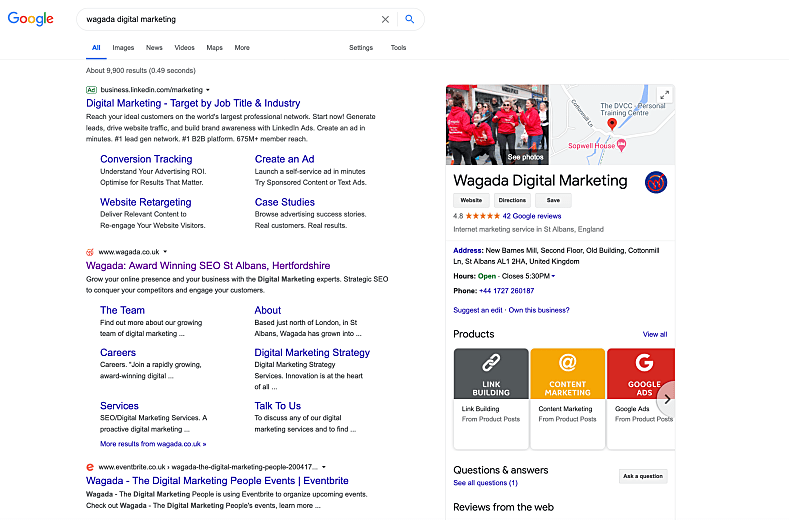
Task: Open Digital Marketing Strategy sitelink
Action: (312, 352)
